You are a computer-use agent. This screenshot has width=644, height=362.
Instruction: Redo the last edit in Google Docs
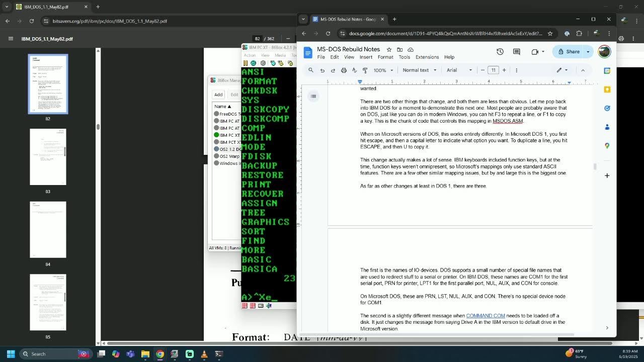tap(333, 70)
